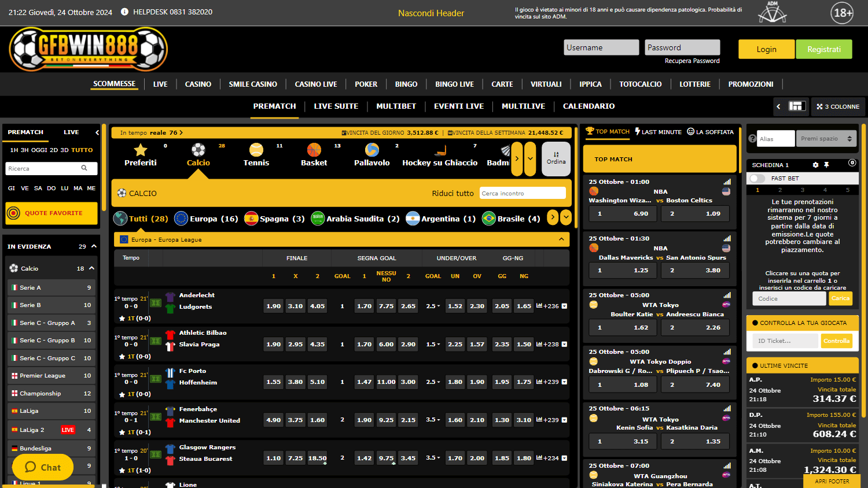868x488 pixels.
Task: Open the Anderlecht match pitch tracker icon
Action: click(x=156, y=302)
